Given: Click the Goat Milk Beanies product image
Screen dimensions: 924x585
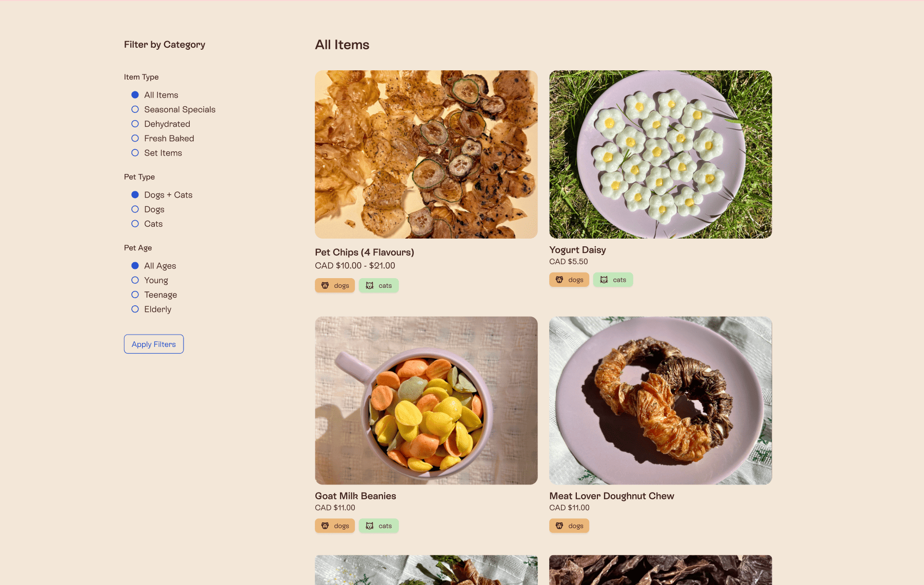Looking at the screenshot, I should (x=426, y=400).
